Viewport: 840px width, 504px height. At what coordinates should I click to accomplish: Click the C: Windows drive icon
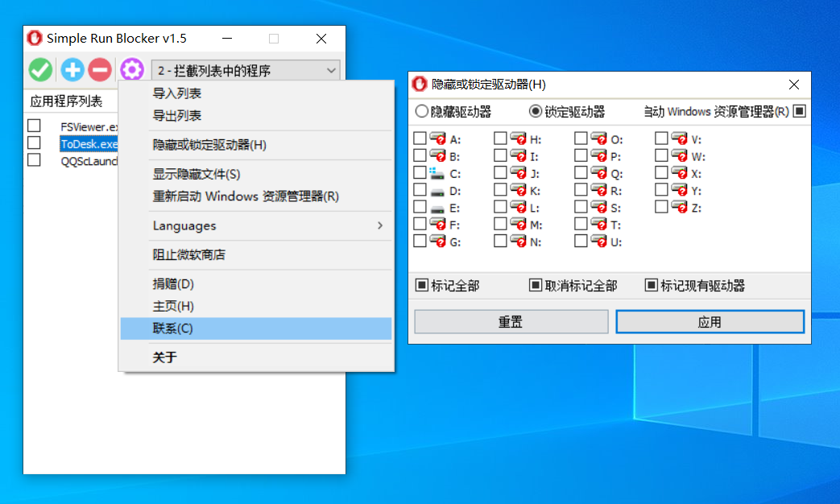pyautogui.click(x=437, y=173)
